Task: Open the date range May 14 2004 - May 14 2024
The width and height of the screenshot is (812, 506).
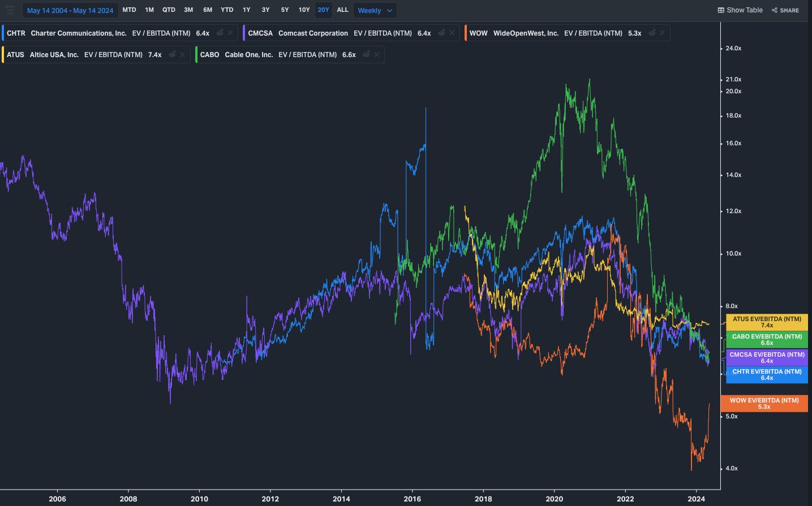Action: (x=70, y=10)
